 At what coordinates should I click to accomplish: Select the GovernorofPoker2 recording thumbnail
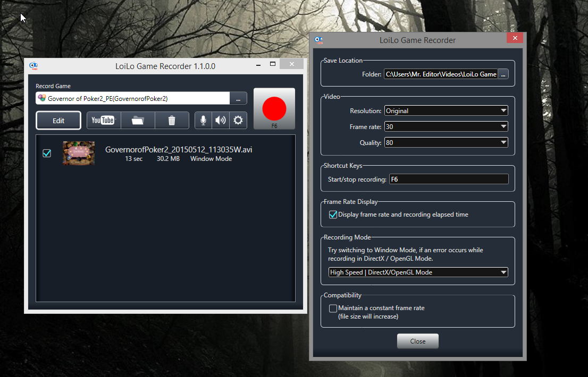click(79, 153)
